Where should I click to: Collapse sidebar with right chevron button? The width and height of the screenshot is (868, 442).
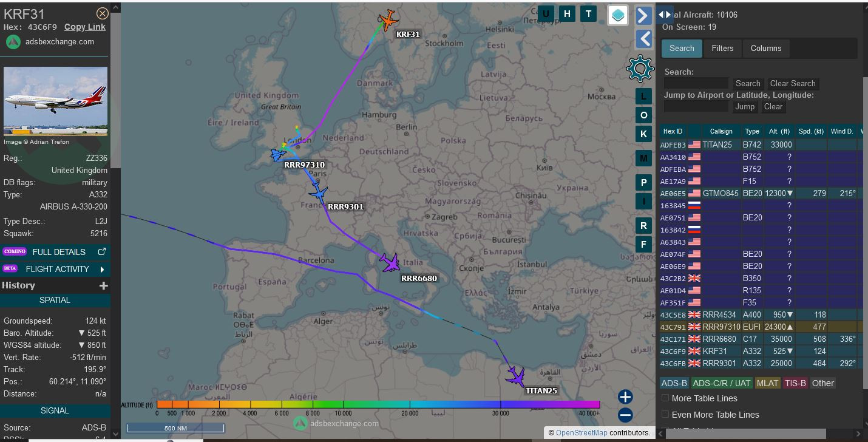pos(643,16)
